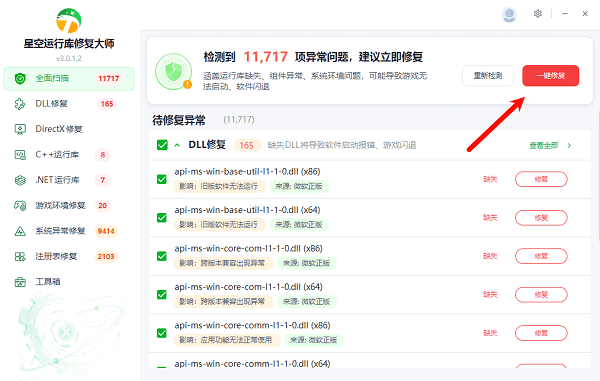Open the 查看全部 link
This screenshot has height=381, width=600.
(543, 145)
